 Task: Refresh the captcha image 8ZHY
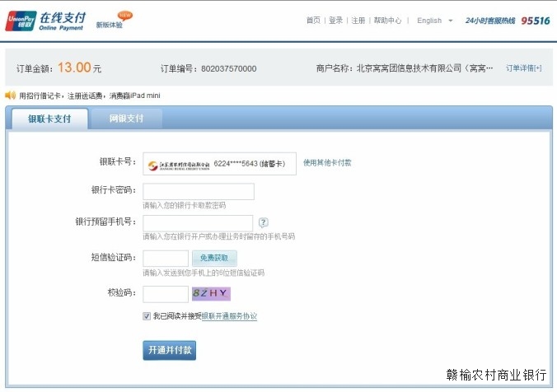tap(211, 293)
